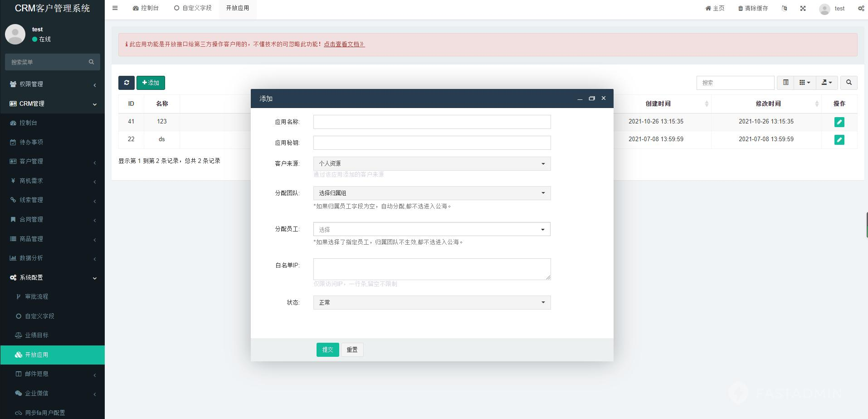
Task: Clear cache using 清除缓存 icon
Action: (x=753, y=8)
